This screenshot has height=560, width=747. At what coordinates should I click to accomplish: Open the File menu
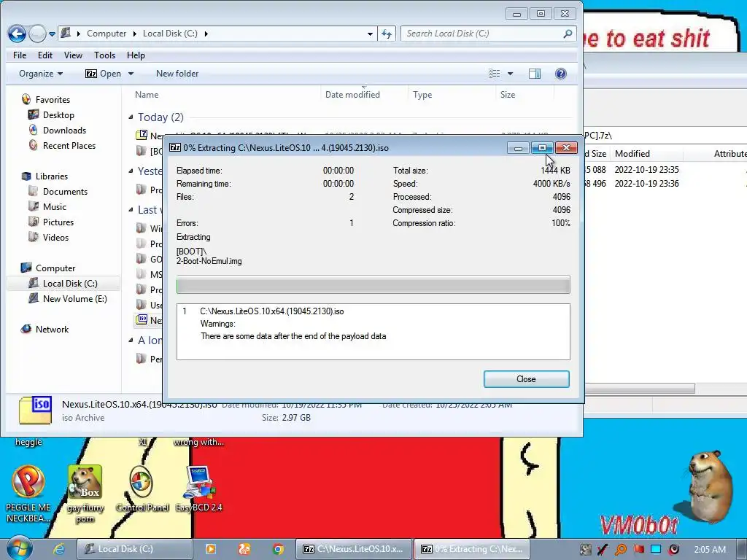click(20, 55)
